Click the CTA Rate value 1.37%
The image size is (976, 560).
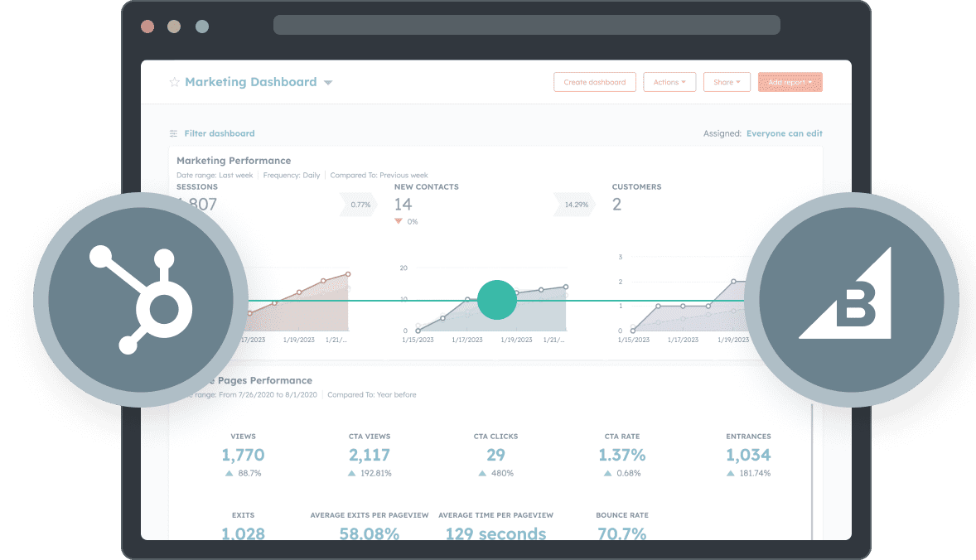(x=622, y=455)
